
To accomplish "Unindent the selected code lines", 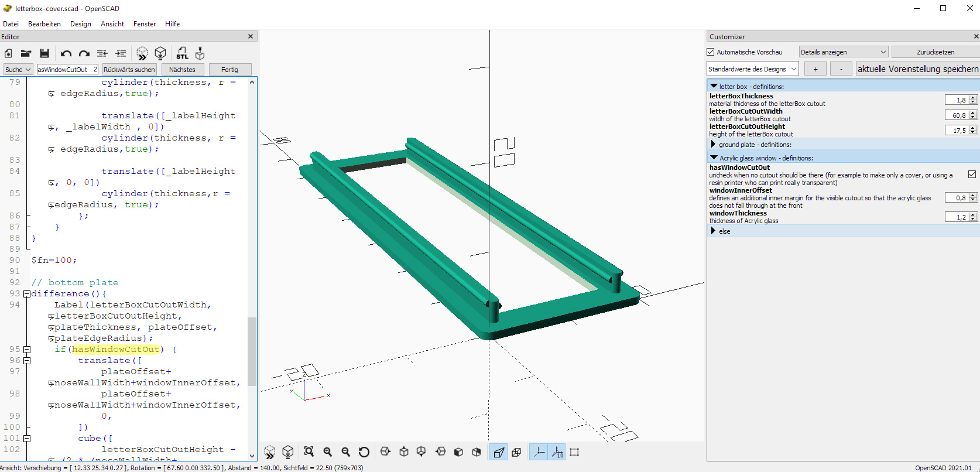I will click(x=102, y=53).
